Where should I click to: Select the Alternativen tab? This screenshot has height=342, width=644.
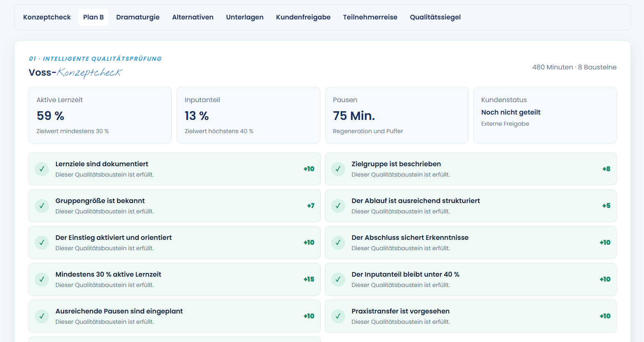(x=193, y=17)
